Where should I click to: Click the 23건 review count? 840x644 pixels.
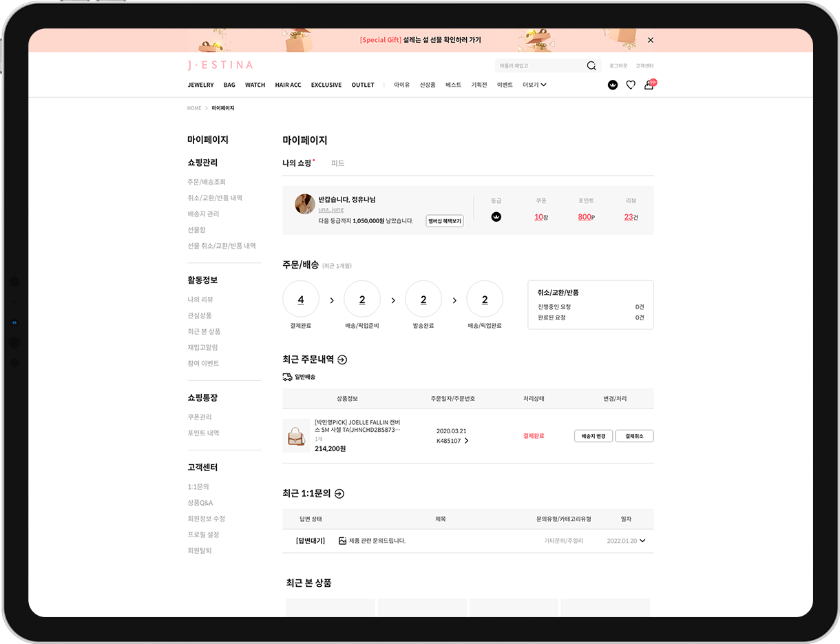pyautogui.click(x=631, y=217)
